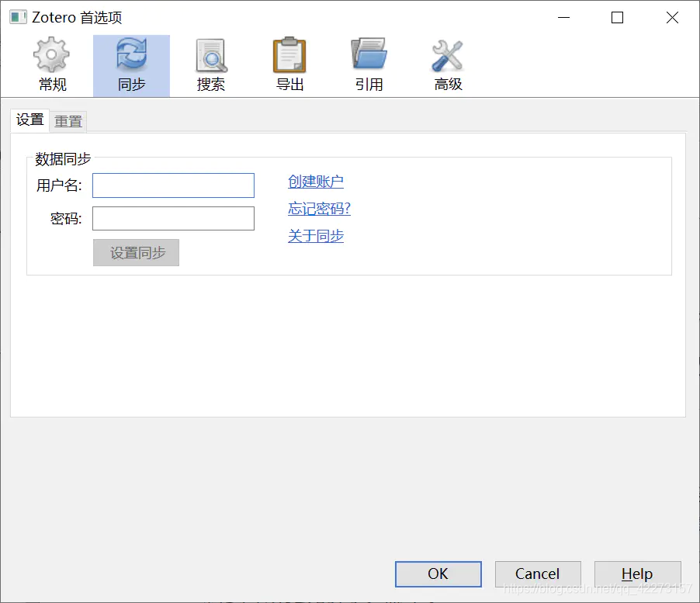Open the 忘记密码? link
This screenshot has height=603, width=700.
(x=319, y=209)
